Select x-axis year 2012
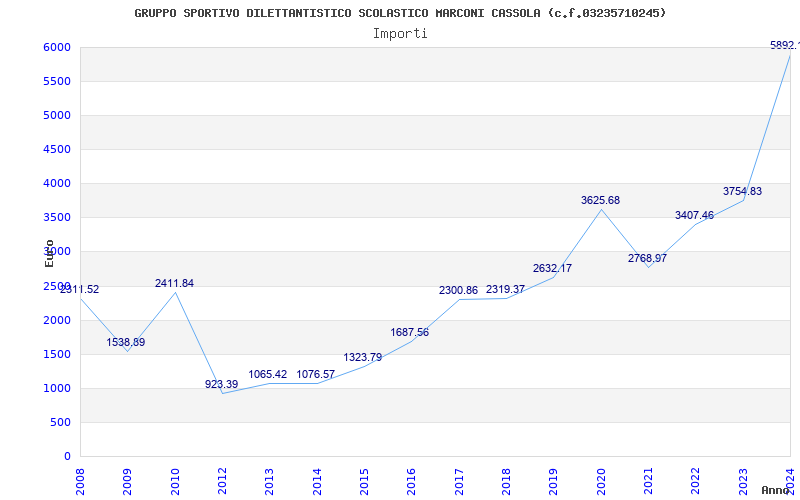Viewport: 800px width, 500px height. [222, 482]
